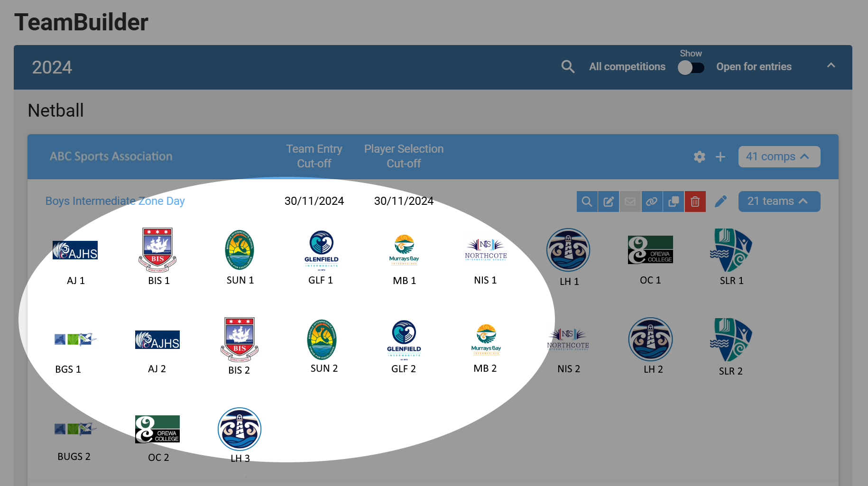This screenshot has width=868, height=486.
Task: Select the OC 2 Orewa College logo
Action: coord(157,429)
